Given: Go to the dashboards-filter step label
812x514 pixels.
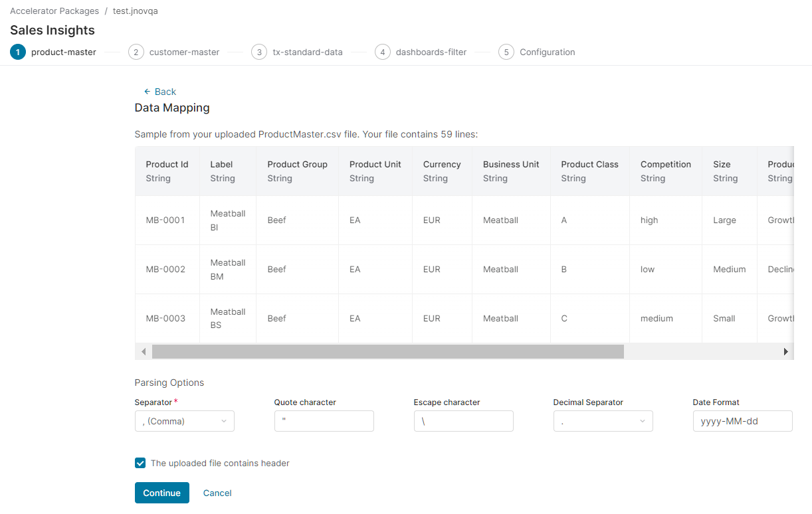Looking at the screenshot, I should coord(431,52).
